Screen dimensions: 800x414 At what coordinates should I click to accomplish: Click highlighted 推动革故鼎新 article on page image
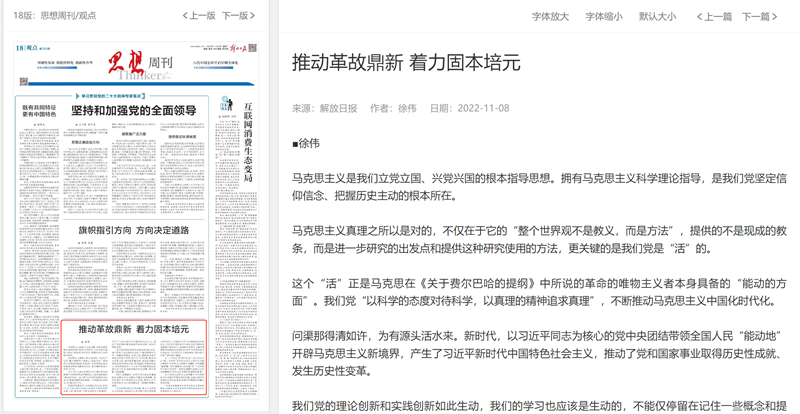[133, 329]
